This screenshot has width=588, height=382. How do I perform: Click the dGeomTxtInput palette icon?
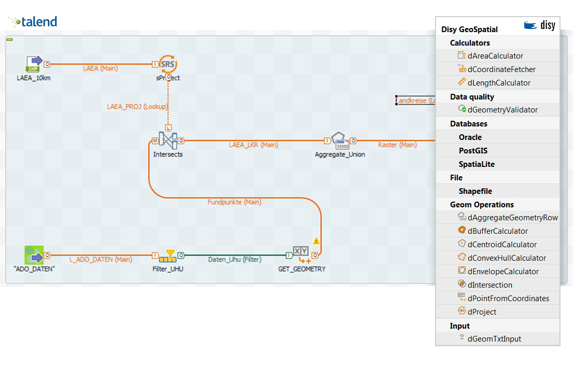(462, 337)
